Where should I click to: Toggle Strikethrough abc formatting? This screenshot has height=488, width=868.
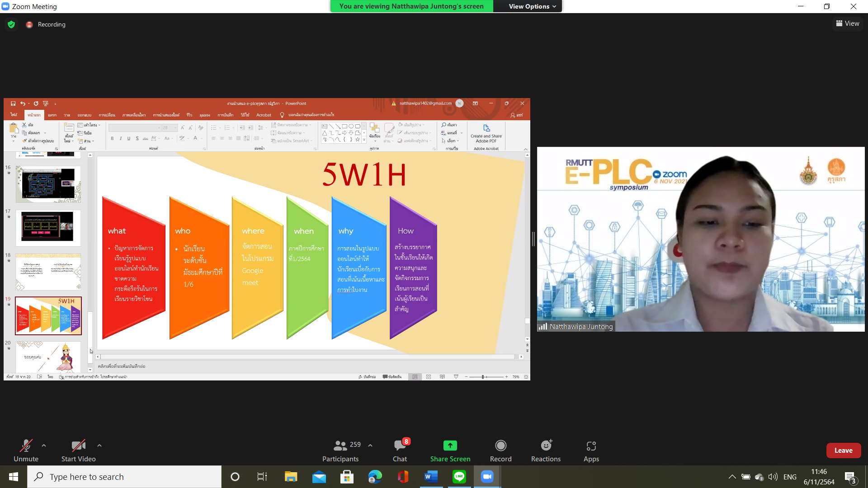tap(145, 138)
